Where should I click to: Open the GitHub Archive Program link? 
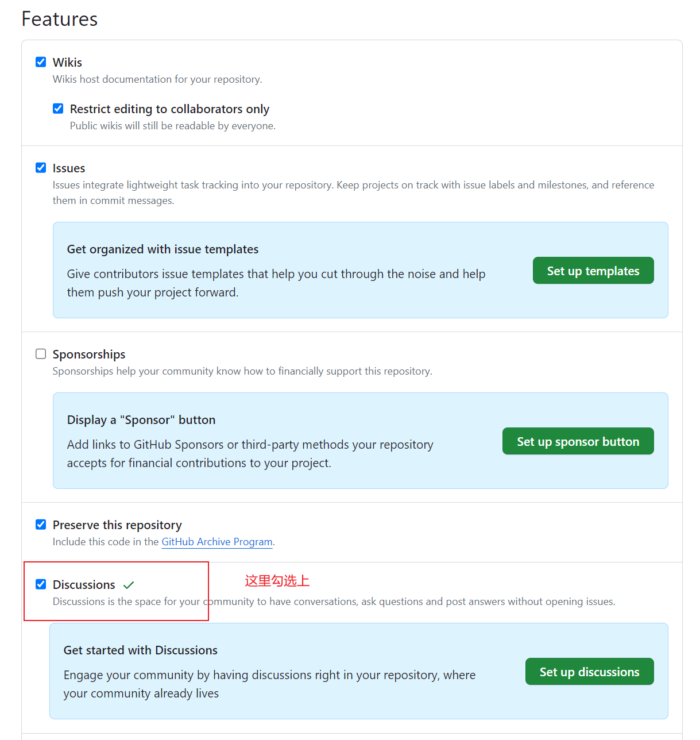tap(217, 542)
